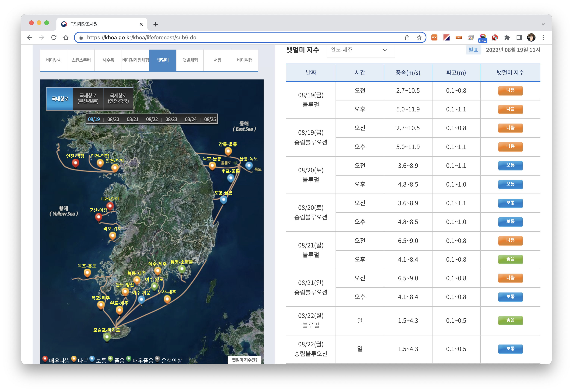Select the 08/22 date on map timeline
This screenshot has width=573, height=392.
tap(152, 119)
